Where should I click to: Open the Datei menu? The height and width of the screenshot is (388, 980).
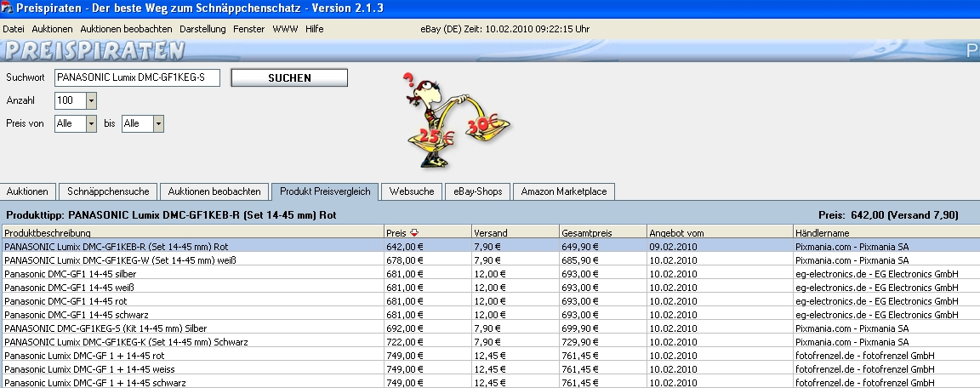[x=13, y=29]
